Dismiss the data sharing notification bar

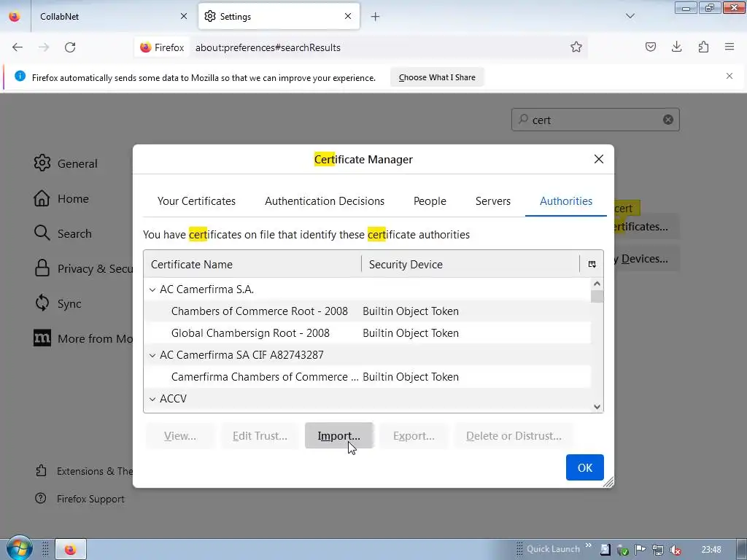click(x=729, y=76)
